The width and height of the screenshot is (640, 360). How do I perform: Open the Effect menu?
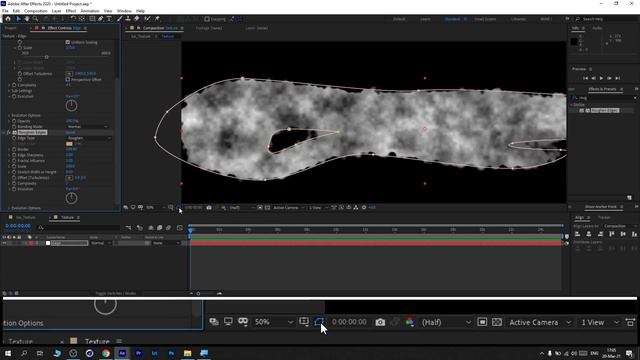tap(71, 11)
